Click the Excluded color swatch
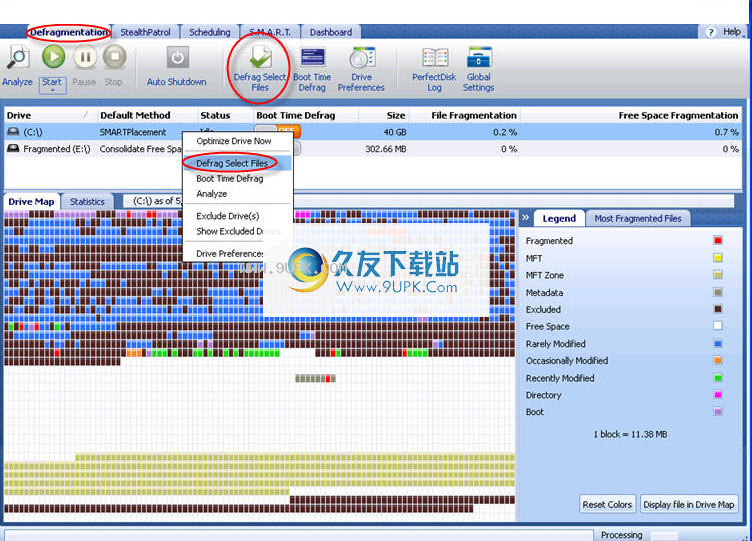 click(717, 309)
